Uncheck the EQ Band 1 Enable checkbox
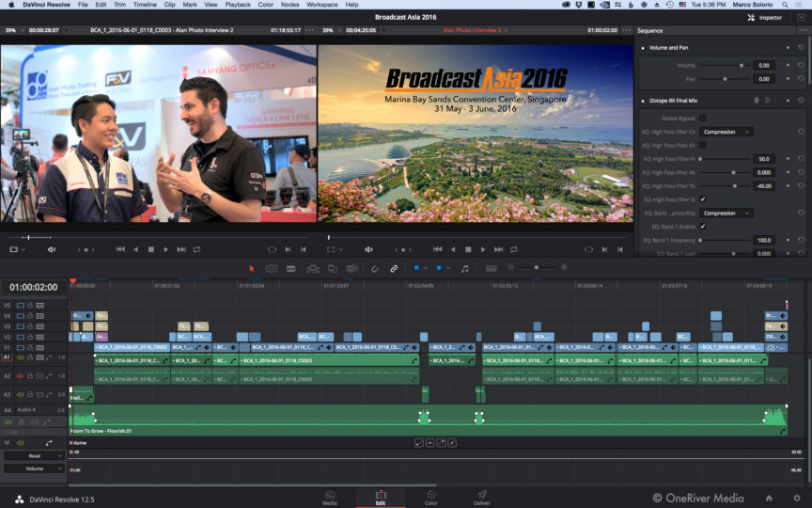 coord(703,227)
